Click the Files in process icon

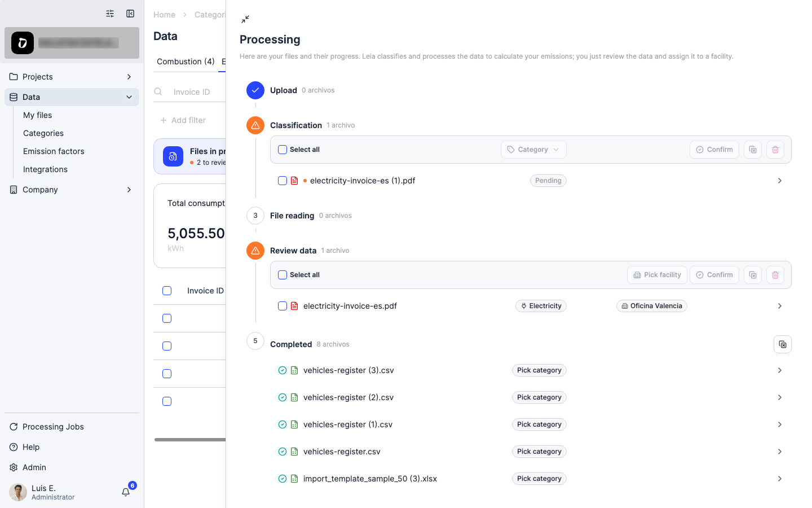click(x=173, y=156)
